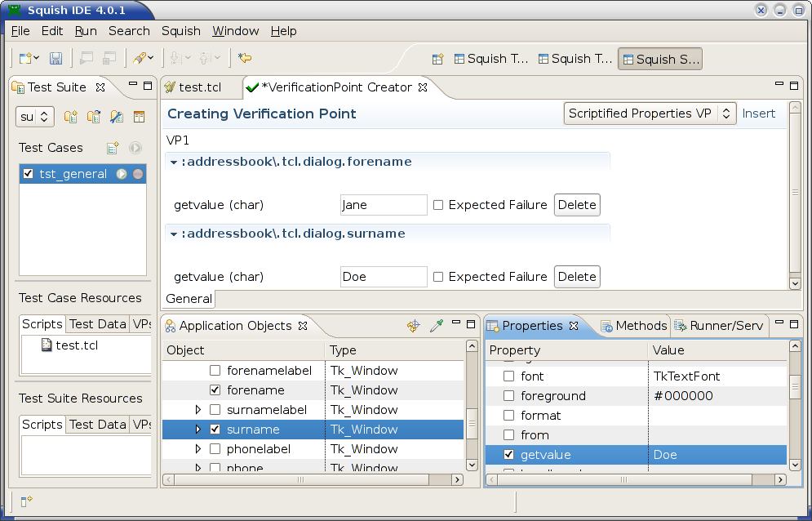Switch to the test.tcl editor tab
Screen dimensions: 812x521
[200, 87]
